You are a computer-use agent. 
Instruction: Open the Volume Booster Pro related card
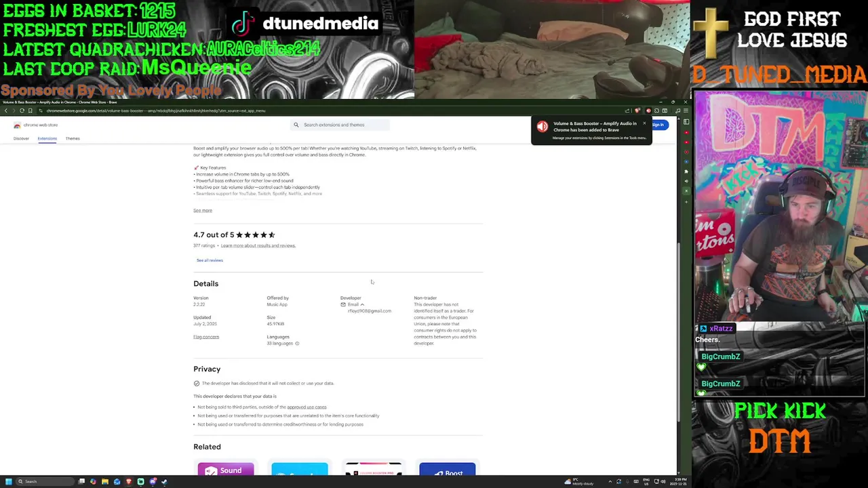click(374, 470)
